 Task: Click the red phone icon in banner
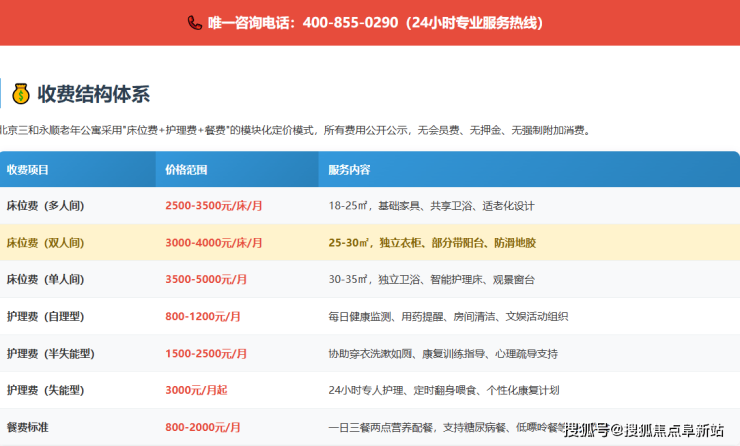[194, 22]
